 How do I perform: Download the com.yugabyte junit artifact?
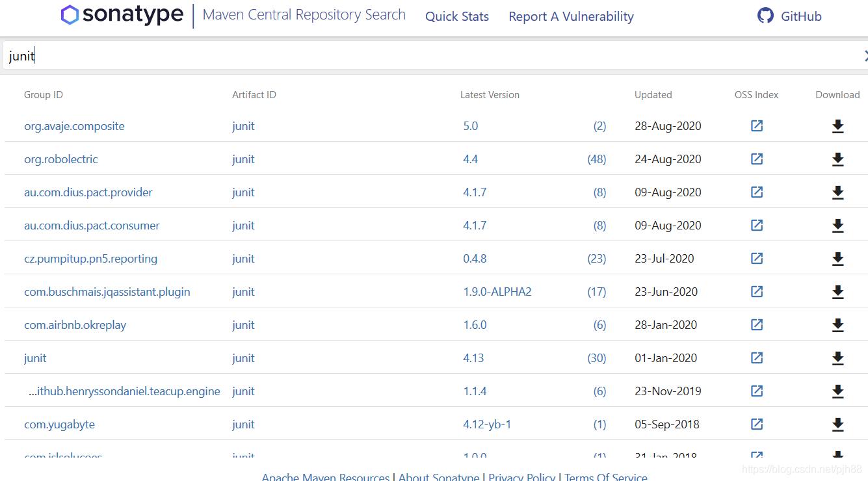(x=837, y=424)
